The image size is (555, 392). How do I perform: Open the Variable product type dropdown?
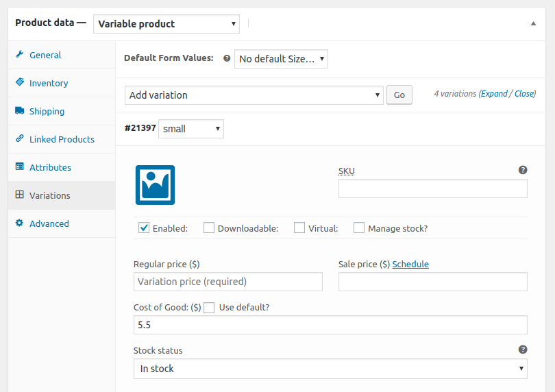point(166,24)
